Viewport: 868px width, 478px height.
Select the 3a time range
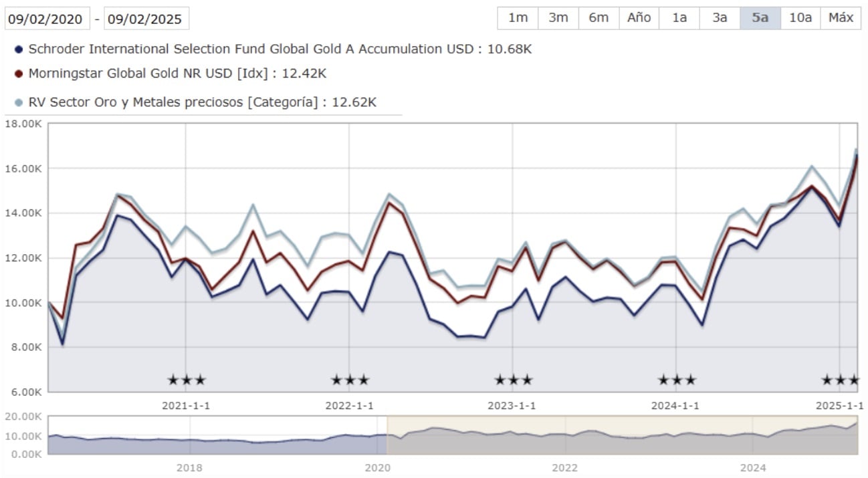pyautogui.click(x=719, y=18)
